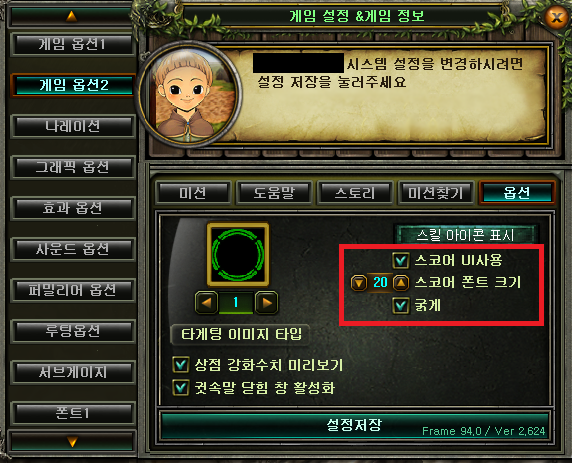Toggle the 굵게 bold checkbox
The image size is (572, 463).
[x=401, y=305]
